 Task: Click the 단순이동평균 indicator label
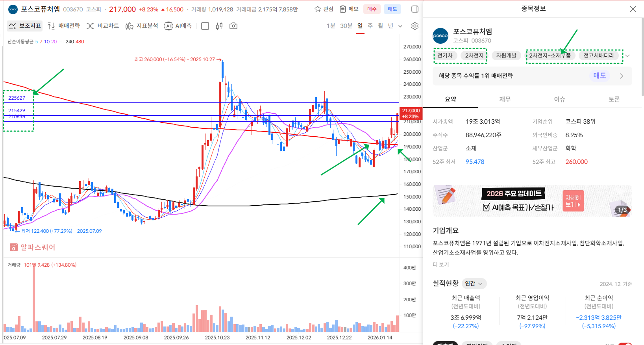pos(20,42)
